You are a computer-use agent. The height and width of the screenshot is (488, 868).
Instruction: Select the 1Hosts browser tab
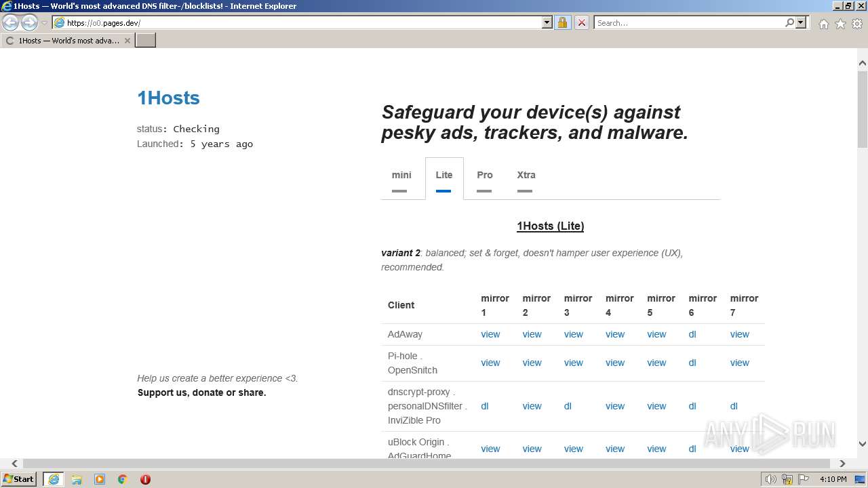tap(66, 41)
